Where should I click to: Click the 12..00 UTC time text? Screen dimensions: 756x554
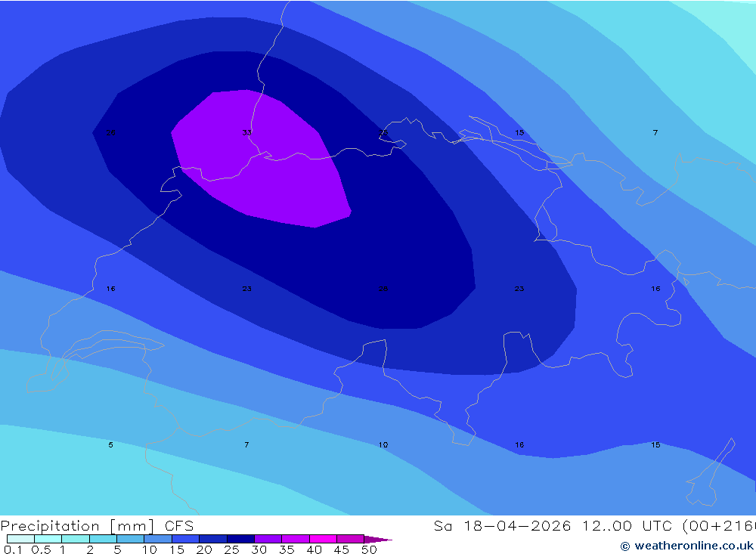click(626, 525)
